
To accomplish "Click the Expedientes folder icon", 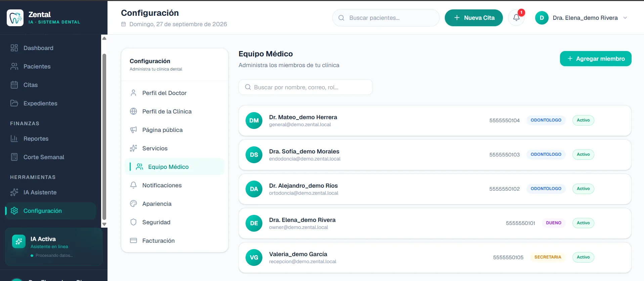I will click(x=14, y=103).
